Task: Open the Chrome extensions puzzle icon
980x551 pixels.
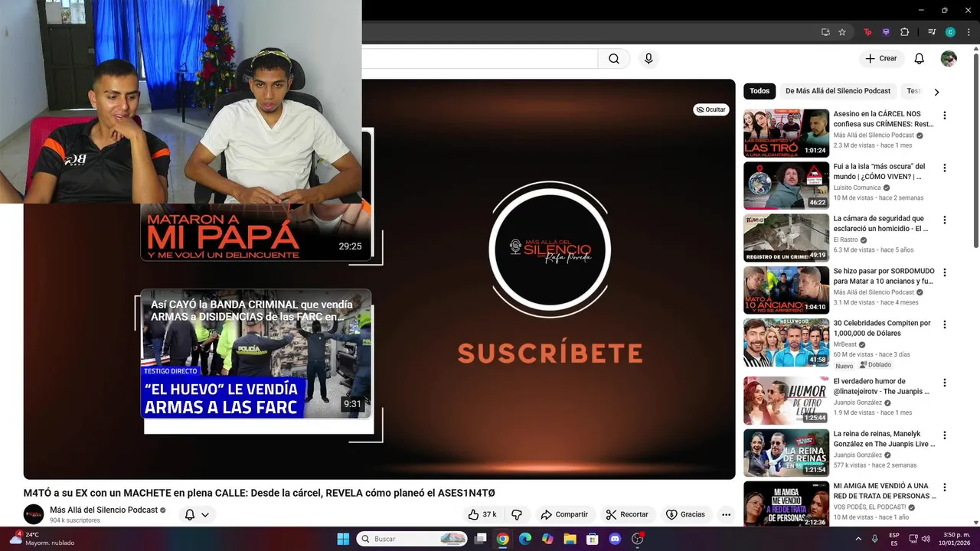Action: coord(905,32)
